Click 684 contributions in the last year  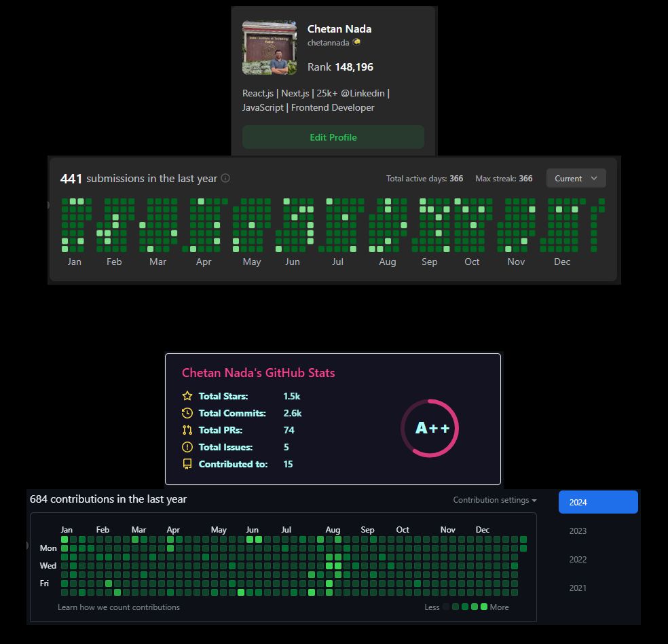pos(108,499)
